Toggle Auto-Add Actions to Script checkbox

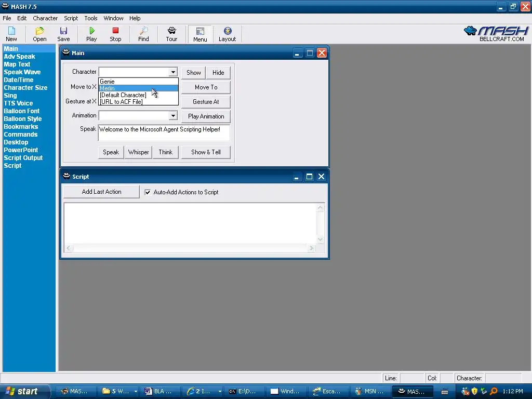pos(148,192)
